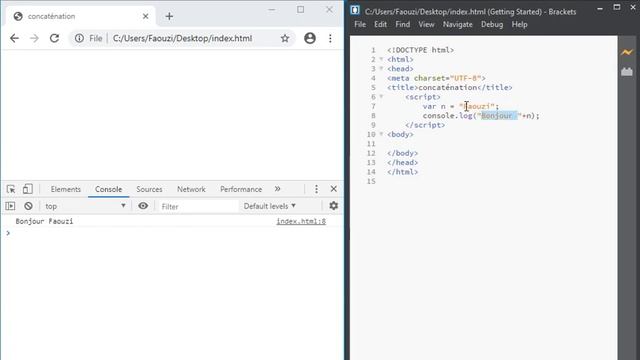Close the DevTools panel
Image resolution: width=640 pixels, height=360 pixels.
point(333,189)
